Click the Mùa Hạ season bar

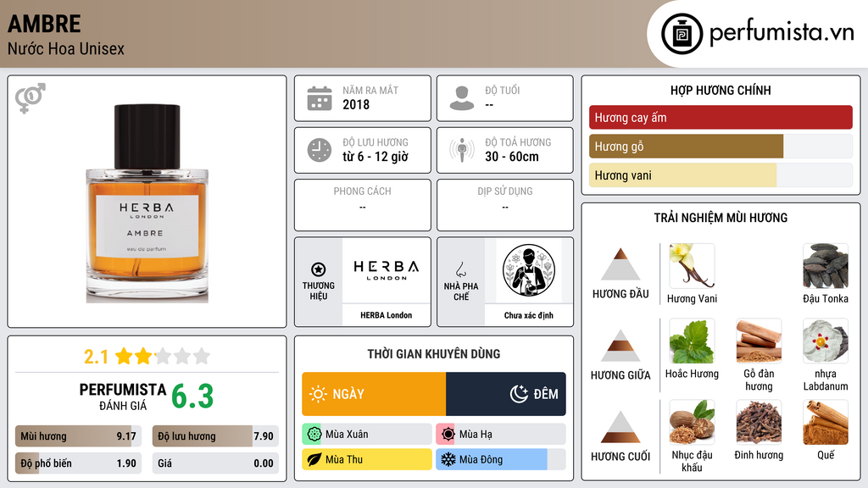tap(501, 435)
